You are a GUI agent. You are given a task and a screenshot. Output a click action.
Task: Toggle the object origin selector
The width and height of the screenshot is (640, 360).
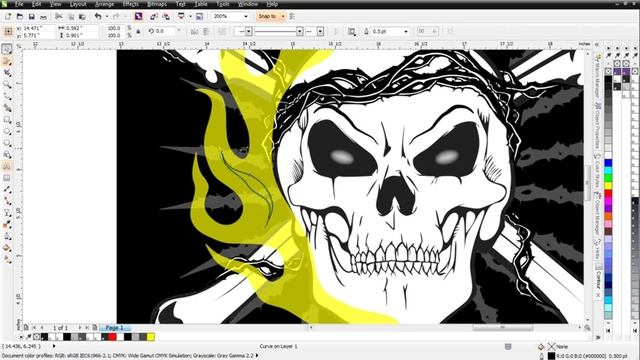(8, 31)
